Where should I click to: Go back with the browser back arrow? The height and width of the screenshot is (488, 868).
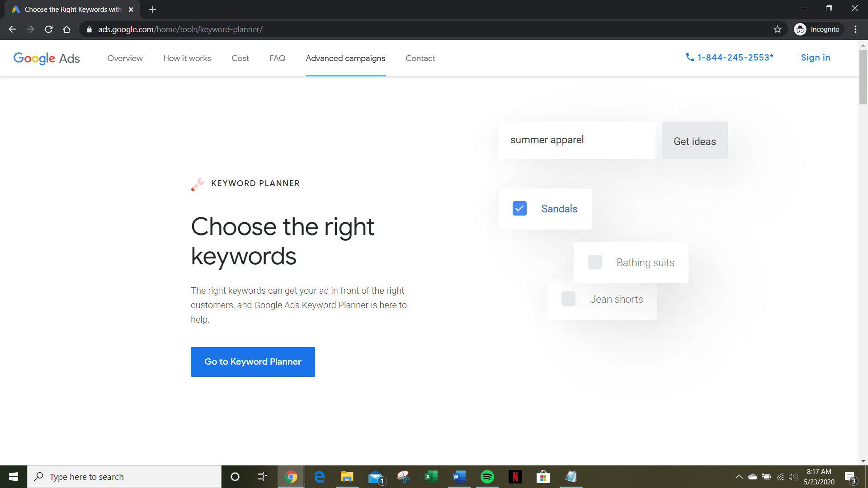click(x=12, y=29)
